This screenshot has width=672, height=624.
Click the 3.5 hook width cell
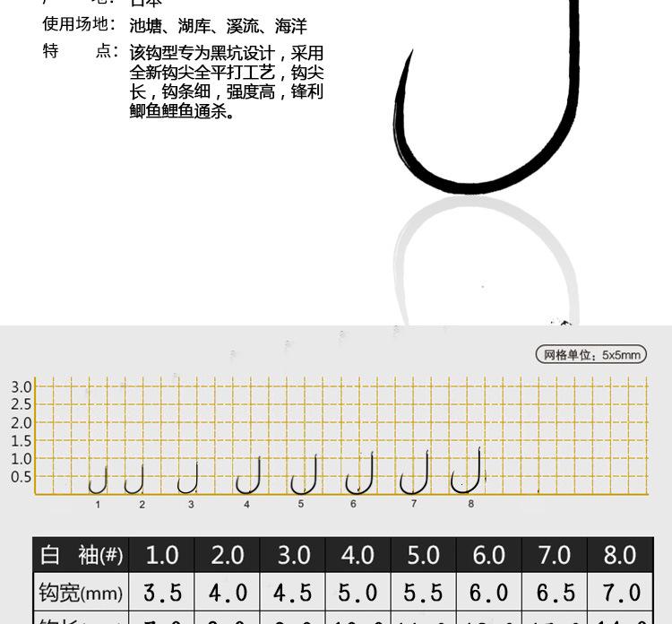pos(162,593)
